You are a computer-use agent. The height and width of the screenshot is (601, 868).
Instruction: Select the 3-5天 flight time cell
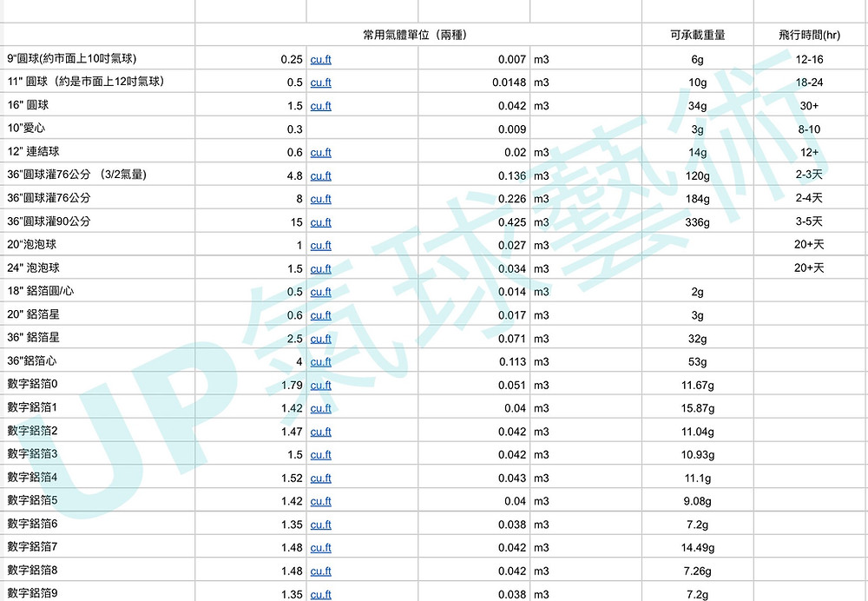pyautogui.click(x=811, y=221)
